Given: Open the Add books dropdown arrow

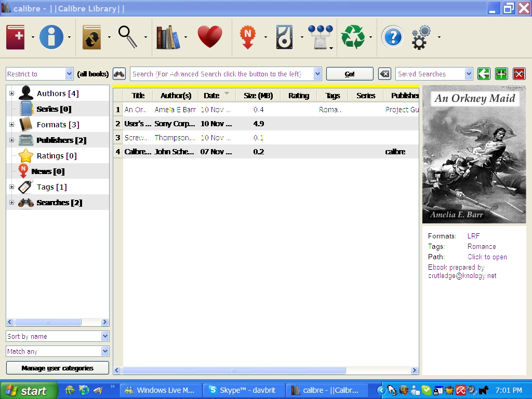Looking at the screenshot, I should point(33,37).
